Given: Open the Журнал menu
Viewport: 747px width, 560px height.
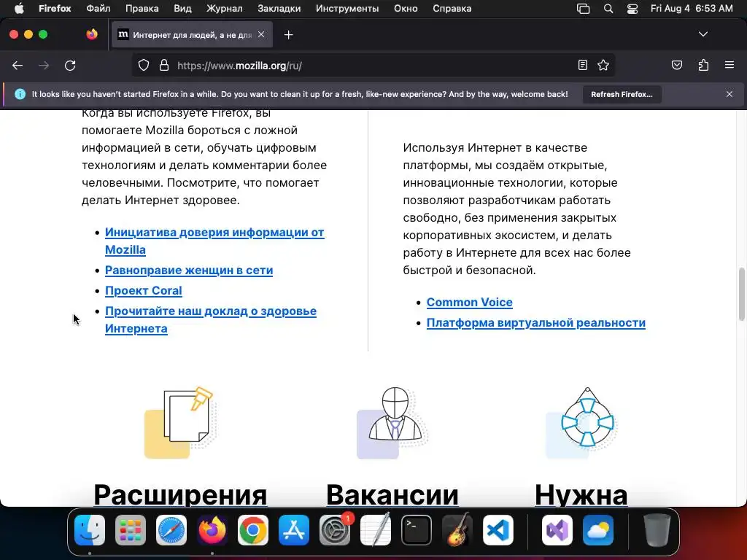Looking at the screenshot, I should pos(225,9).
